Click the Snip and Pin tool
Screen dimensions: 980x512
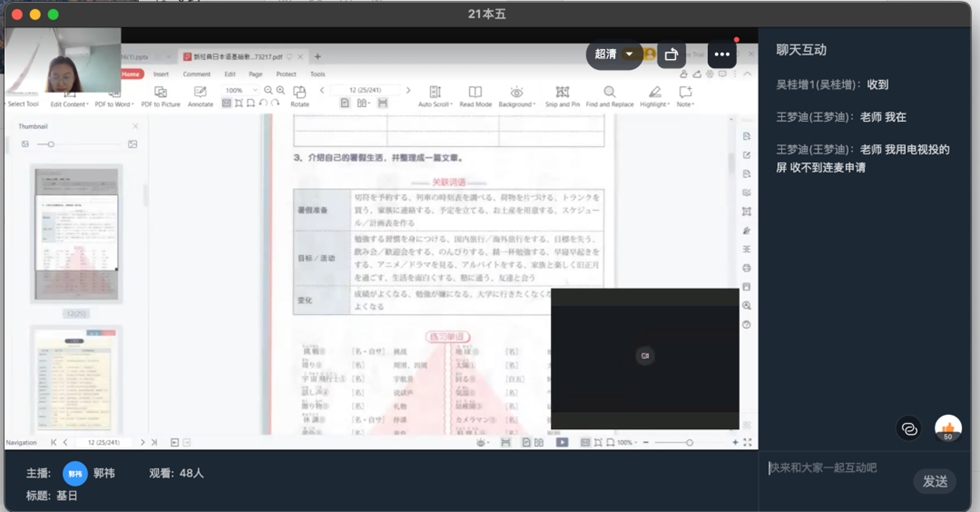pyautogui.click(x=561, y=92)
